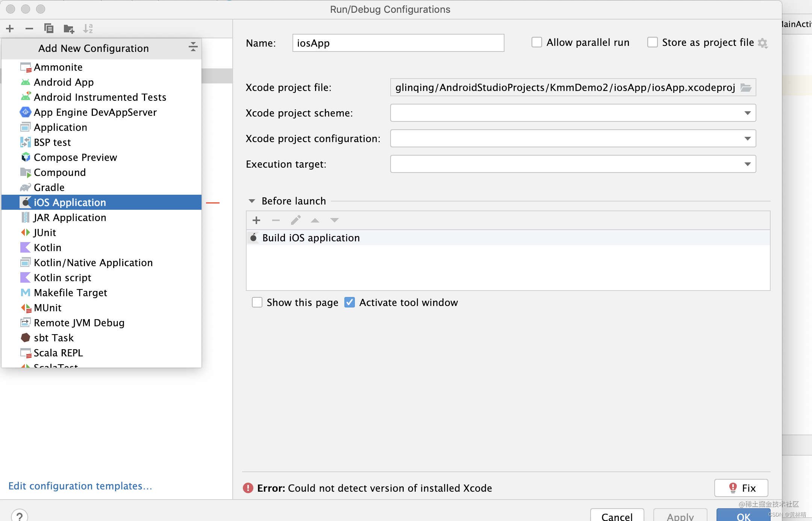This screenshot has height=521, width=812.
Task: Click the Sort Configurations alphabetically icon
Action: click(x=88, y=29)
